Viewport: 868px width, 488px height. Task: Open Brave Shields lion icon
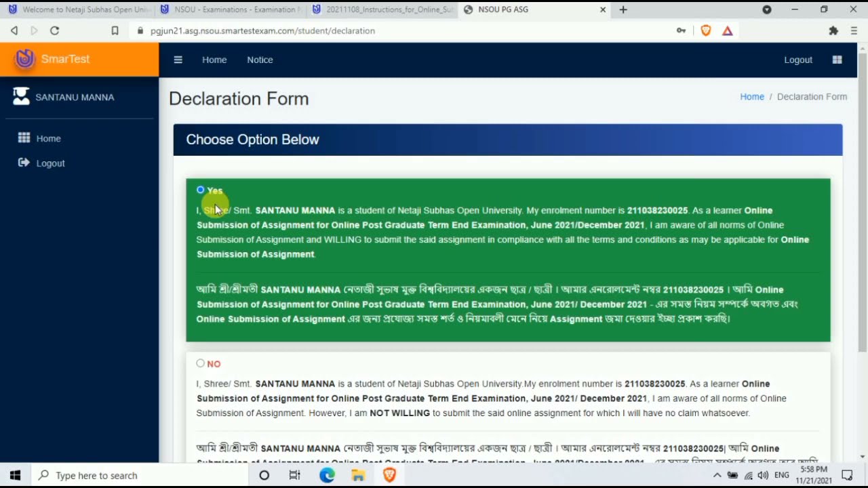coord(706,30)
